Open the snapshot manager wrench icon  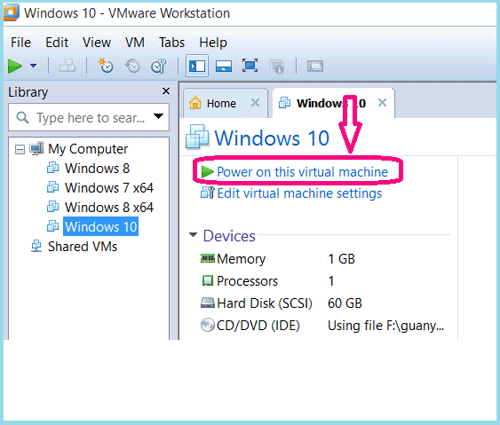[x=158, y=66]
